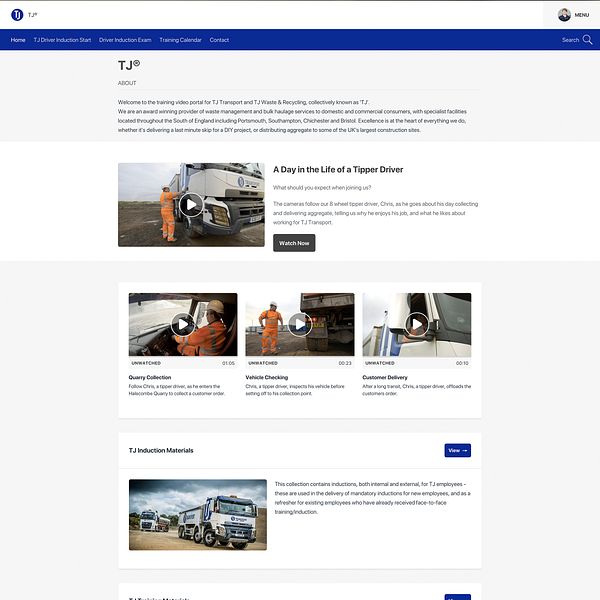The image size is (600, 600).
Task: Play the Customer Delivery video
Action: click(417, 324)
